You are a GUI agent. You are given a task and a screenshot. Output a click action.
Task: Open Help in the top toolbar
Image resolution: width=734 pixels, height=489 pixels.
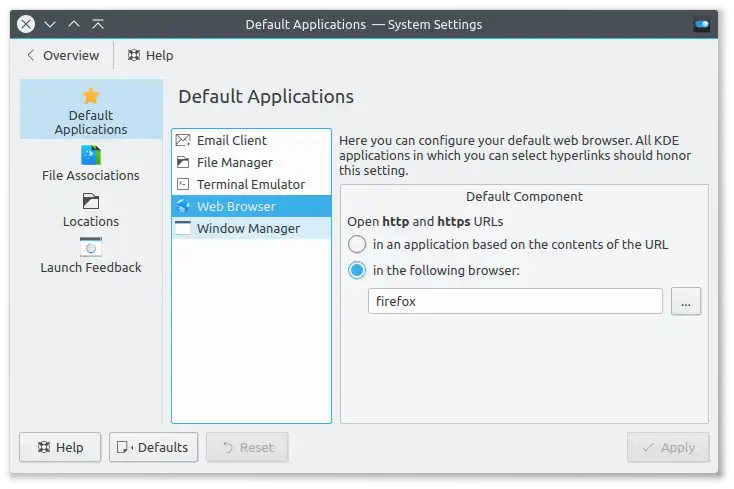(x=148, y=56)
